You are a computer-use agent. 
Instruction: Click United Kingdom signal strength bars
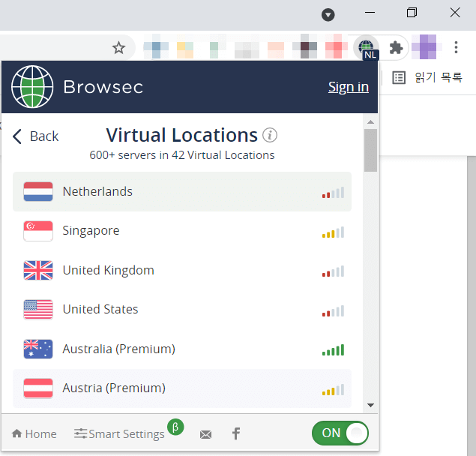click(333, 271)
